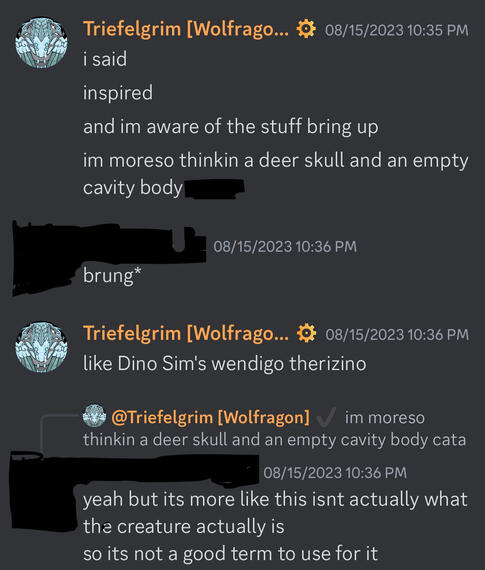Click the 10:36 PM timestamp above 'brung*'
The width and height of the screenshot is (485, 570).
[x=285, y=246]
